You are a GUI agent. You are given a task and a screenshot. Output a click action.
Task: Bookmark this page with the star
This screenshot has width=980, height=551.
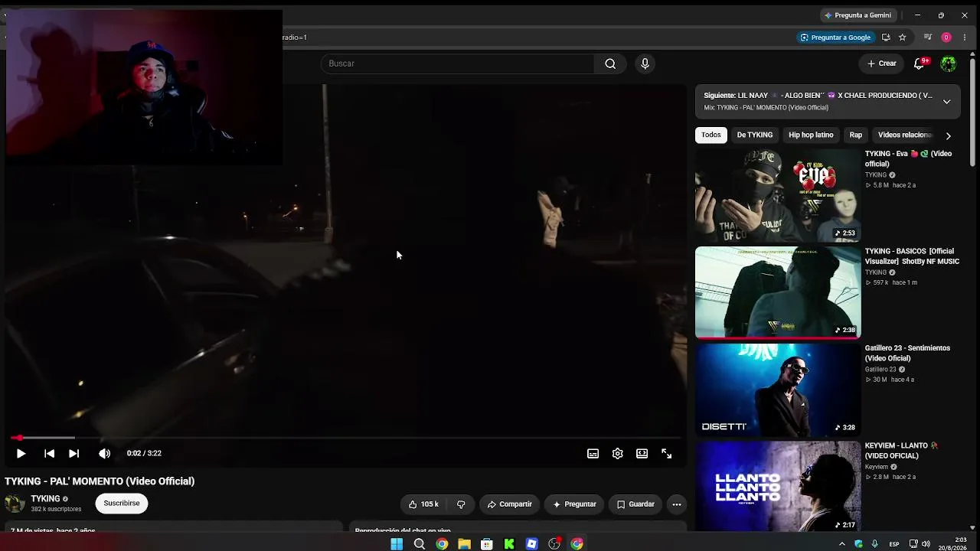(x=903, y=37)
